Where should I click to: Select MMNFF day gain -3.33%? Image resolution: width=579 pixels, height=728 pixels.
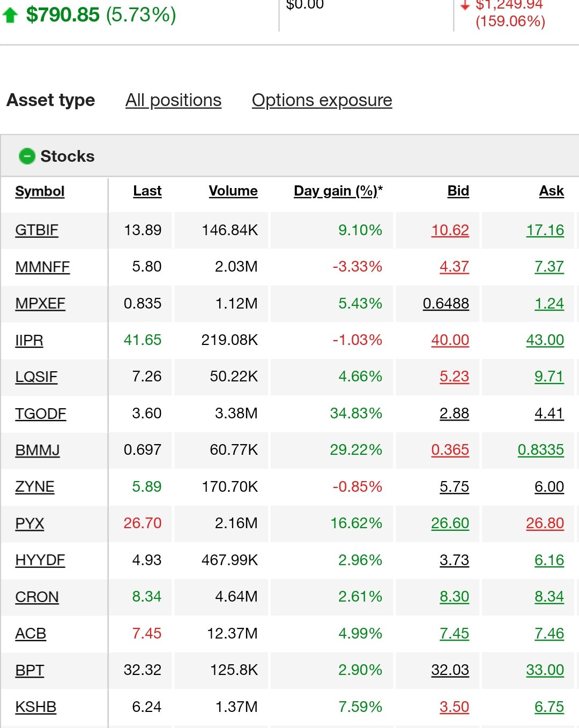[358, 266]
